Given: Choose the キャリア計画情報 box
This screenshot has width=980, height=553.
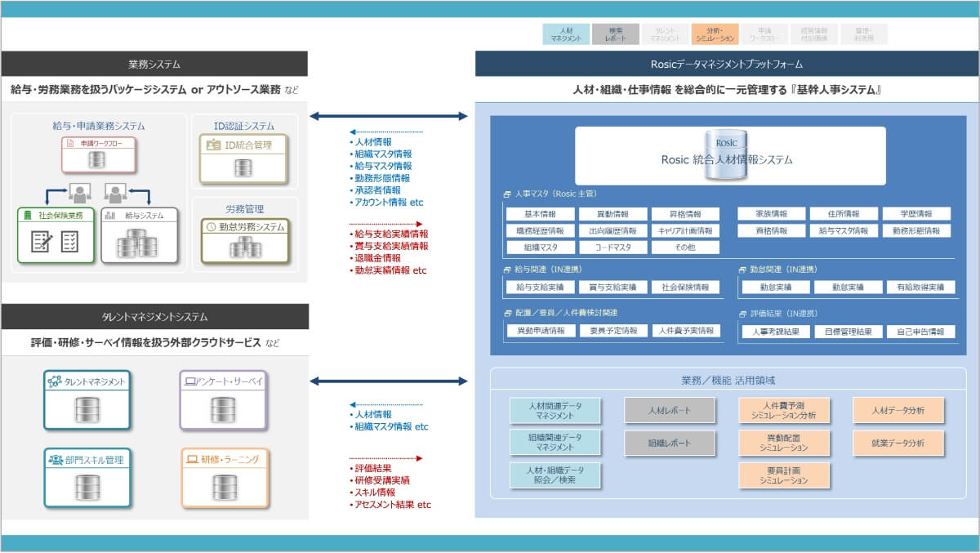Looking at the screenshot, I should 685,231.
